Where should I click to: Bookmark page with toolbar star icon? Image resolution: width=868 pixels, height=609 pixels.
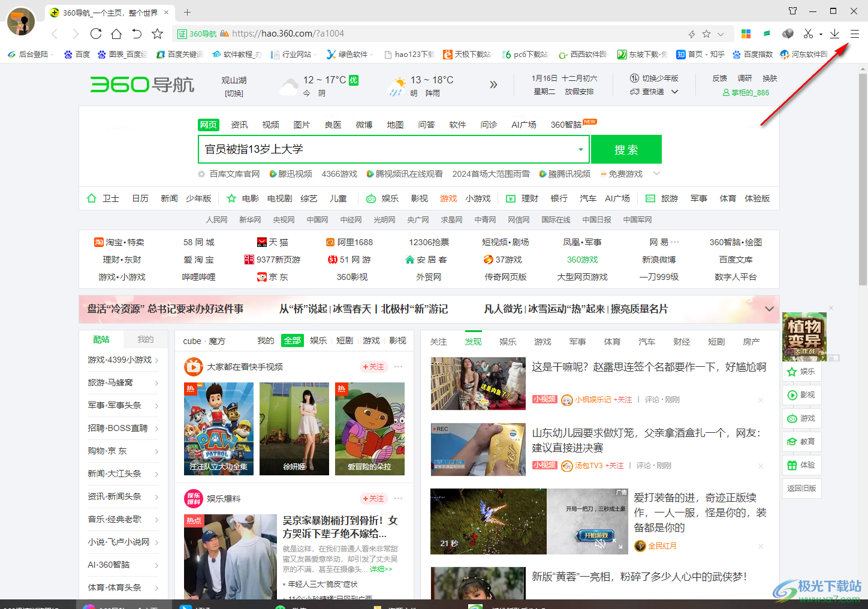pos(157,34)
